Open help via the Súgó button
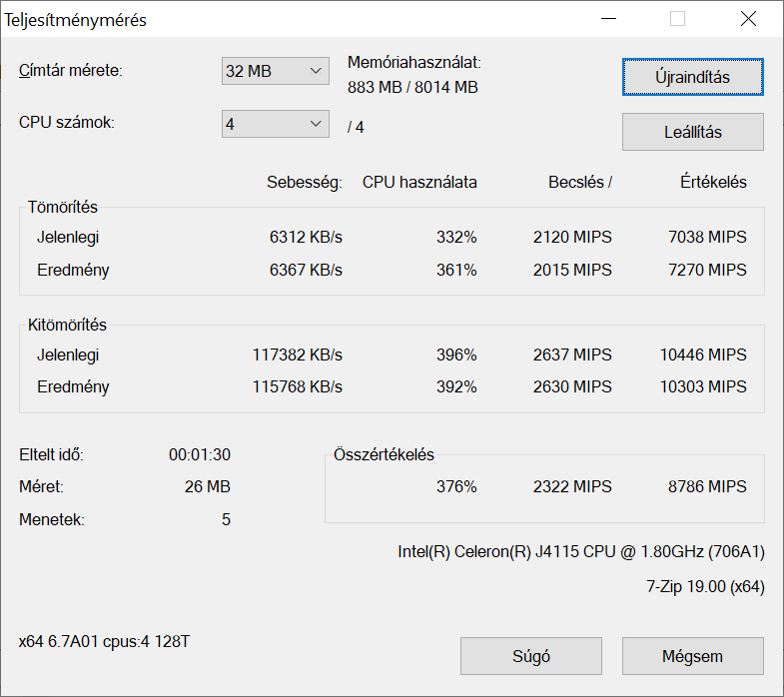 coord(531,656)
